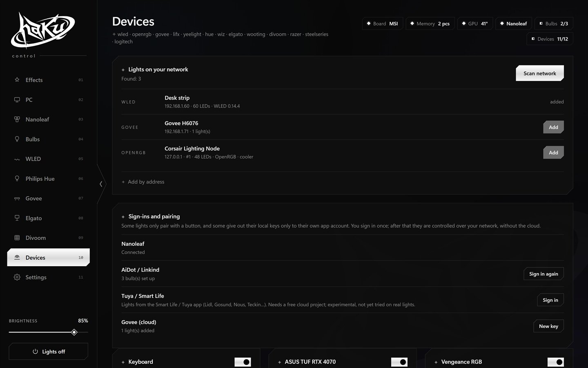Click the Bulbs lightbulb icon in sidebar
Image resolution: width=588 pixels, height=368 pixels.
click(17, 139)
